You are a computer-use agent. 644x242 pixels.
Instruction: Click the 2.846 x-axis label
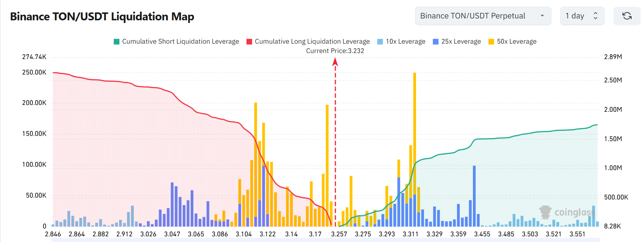pyautogui.click(x=53, y=234)
